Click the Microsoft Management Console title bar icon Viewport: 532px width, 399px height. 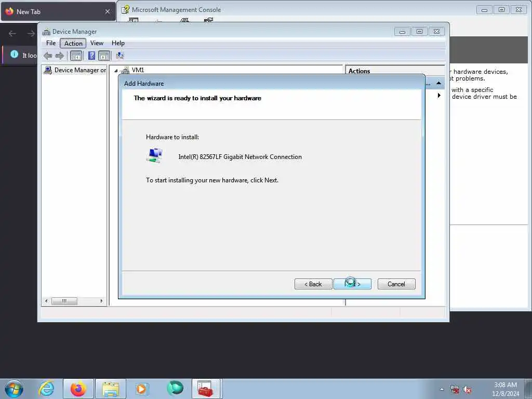coord(126,9)
